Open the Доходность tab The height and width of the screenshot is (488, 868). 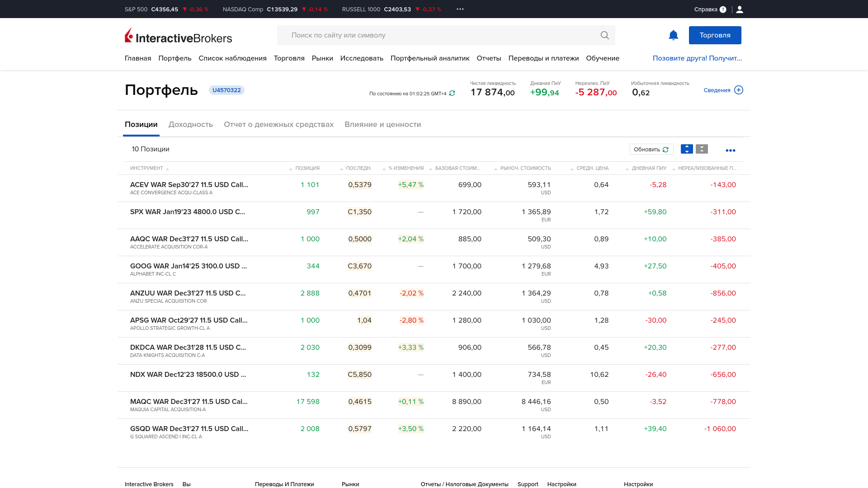click(x=190, y=124)
